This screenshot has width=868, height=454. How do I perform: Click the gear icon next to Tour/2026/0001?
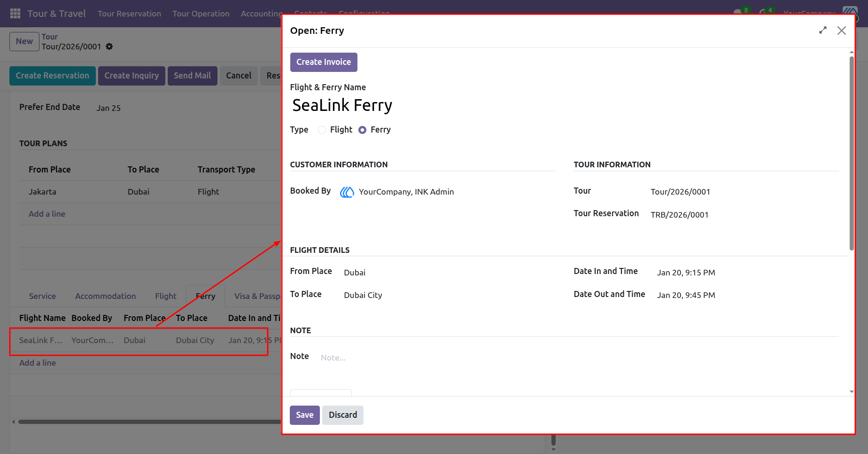[109, 47]
